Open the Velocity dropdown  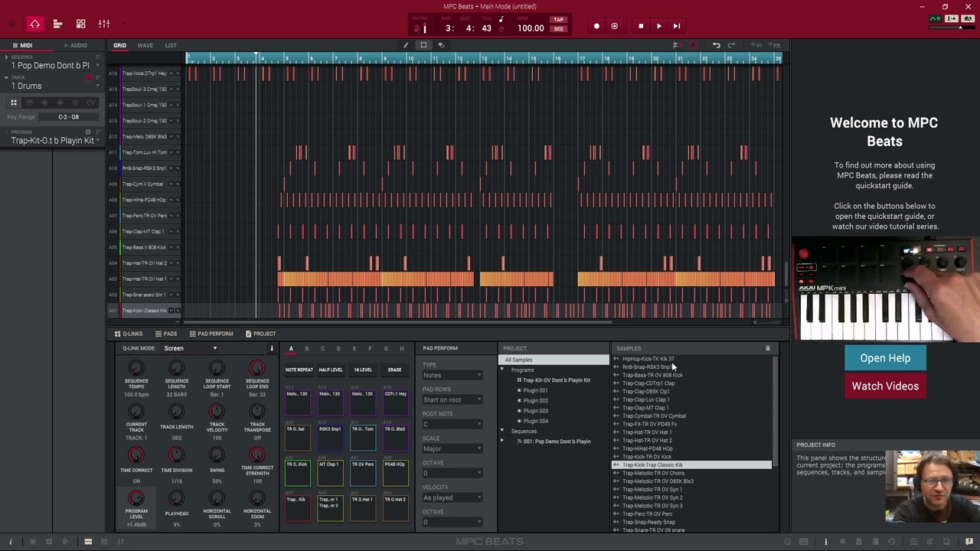click(x=452, y=497)
